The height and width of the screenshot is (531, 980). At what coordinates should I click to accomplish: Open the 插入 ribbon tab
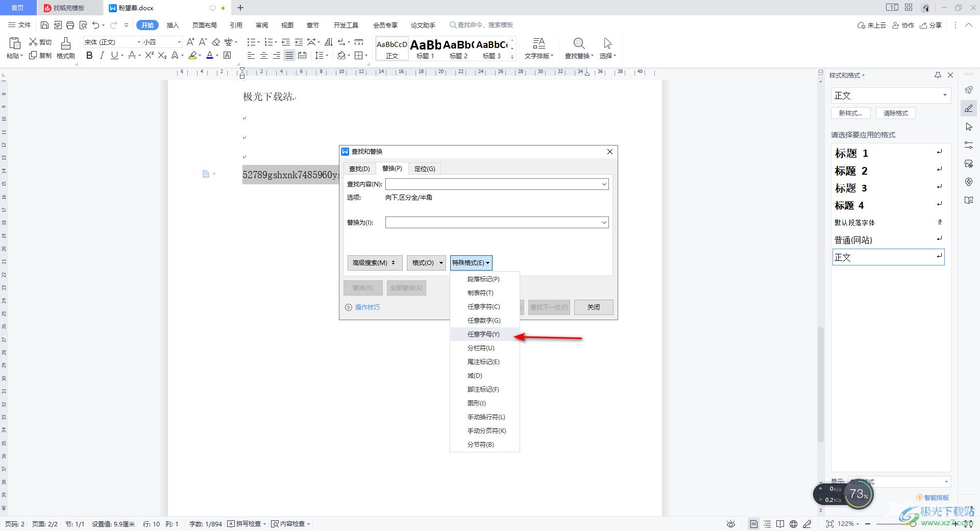point(173,25)
